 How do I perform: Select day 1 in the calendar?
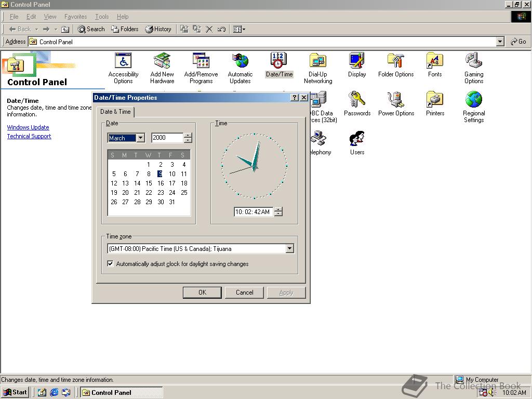tap(149, 165)
